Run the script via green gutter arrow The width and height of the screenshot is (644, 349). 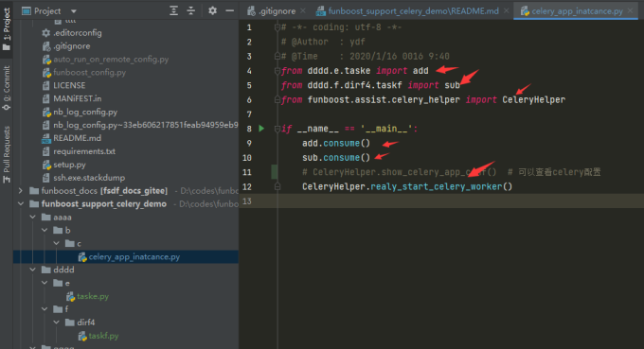click(261, 129)
